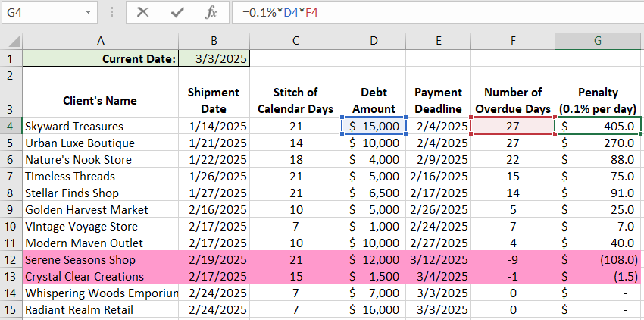The height and width of the screenshot is (320, 644).
Task: Select the Skyward Treasures cell
Action: (x=101, y=126)
